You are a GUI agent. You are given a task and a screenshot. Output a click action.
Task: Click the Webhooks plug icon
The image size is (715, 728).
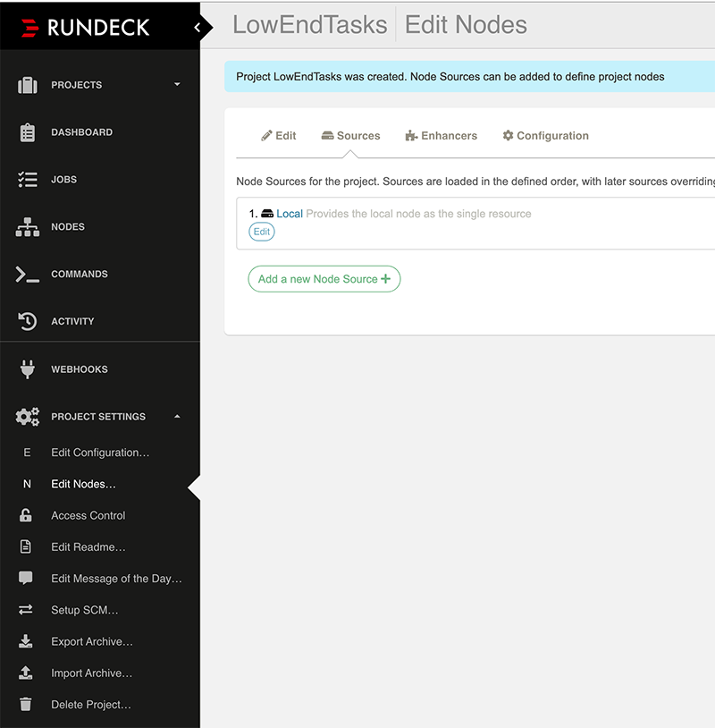click(28, 369)
